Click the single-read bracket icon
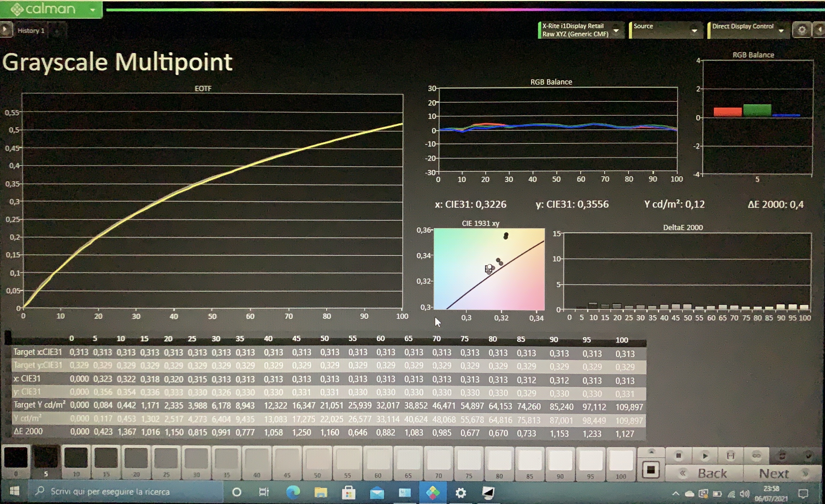Viewport: 825px width, 504px height. click(x=730, y=455)
